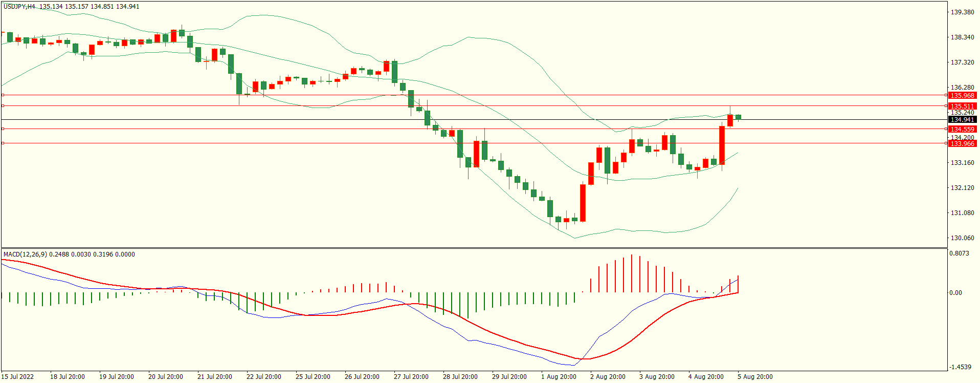Click the 2 Aug 20:00 time label
The width and height of the screenshot is (980, 383).
pos(608,377)
